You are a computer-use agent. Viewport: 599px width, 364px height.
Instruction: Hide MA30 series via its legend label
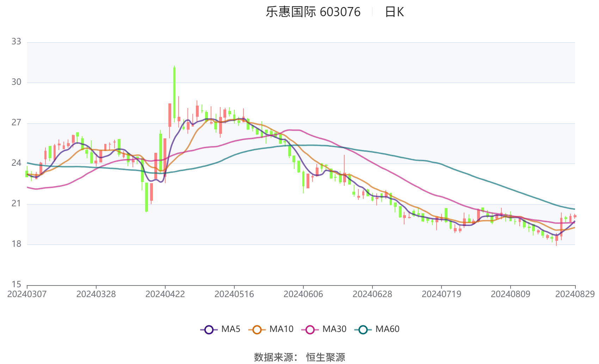(334, 329)
